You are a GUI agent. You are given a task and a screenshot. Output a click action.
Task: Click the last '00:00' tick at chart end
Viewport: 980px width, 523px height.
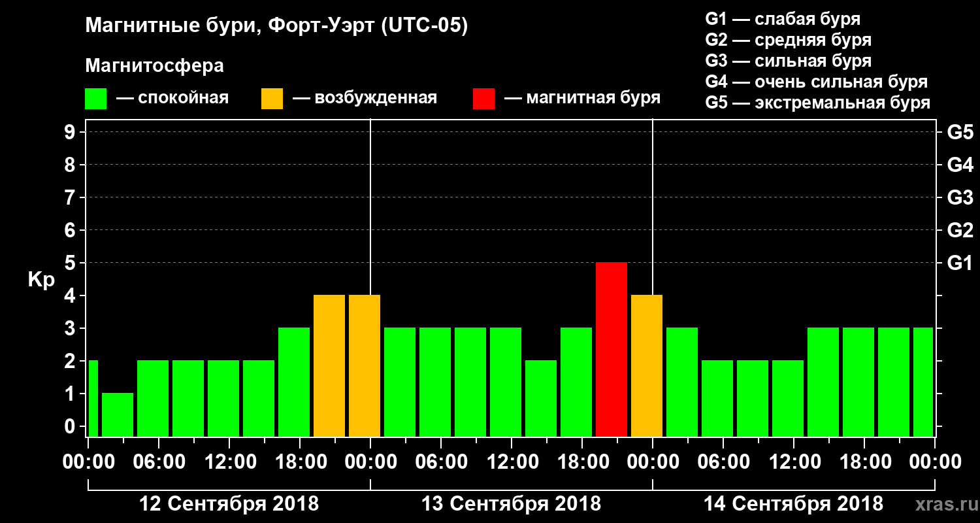point(935,462)
